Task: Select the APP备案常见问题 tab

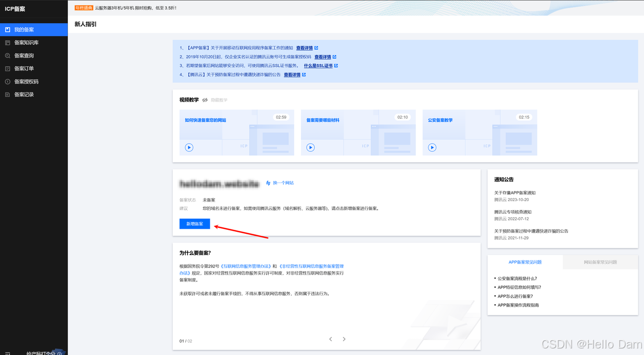Action: click(x=525, y=262)
